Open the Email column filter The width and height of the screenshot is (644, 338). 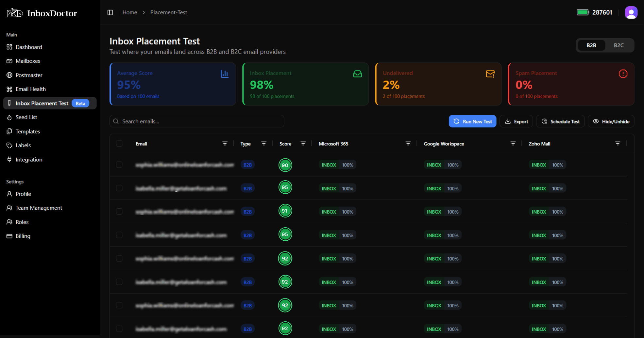[x=225, y=143]
